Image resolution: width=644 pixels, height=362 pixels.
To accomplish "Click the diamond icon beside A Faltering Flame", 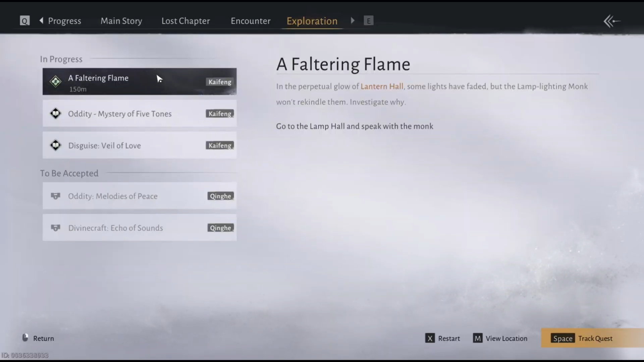I will click(x=55, y=81).
